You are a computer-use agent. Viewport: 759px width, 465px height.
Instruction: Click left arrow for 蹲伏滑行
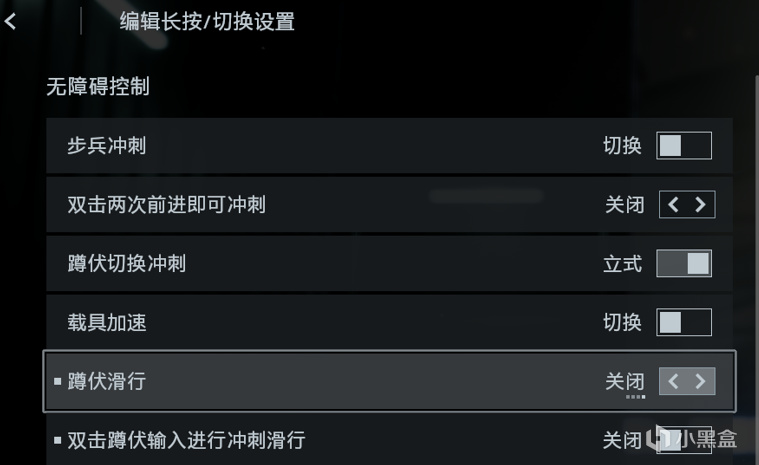tap(674, 381)
